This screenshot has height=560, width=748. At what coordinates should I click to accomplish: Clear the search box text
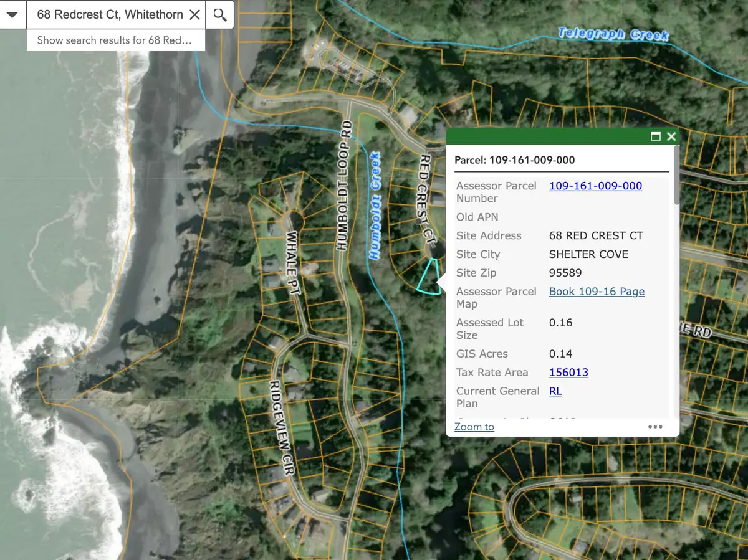click(195, 14)
